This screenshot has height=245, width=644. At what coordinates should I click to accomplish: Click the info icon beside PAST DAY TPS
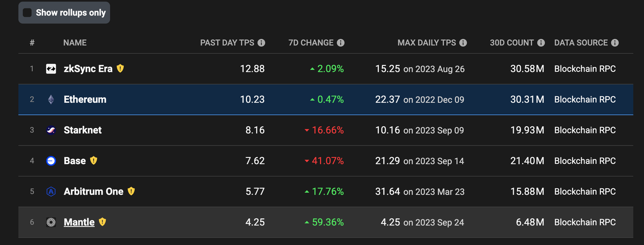262,43
